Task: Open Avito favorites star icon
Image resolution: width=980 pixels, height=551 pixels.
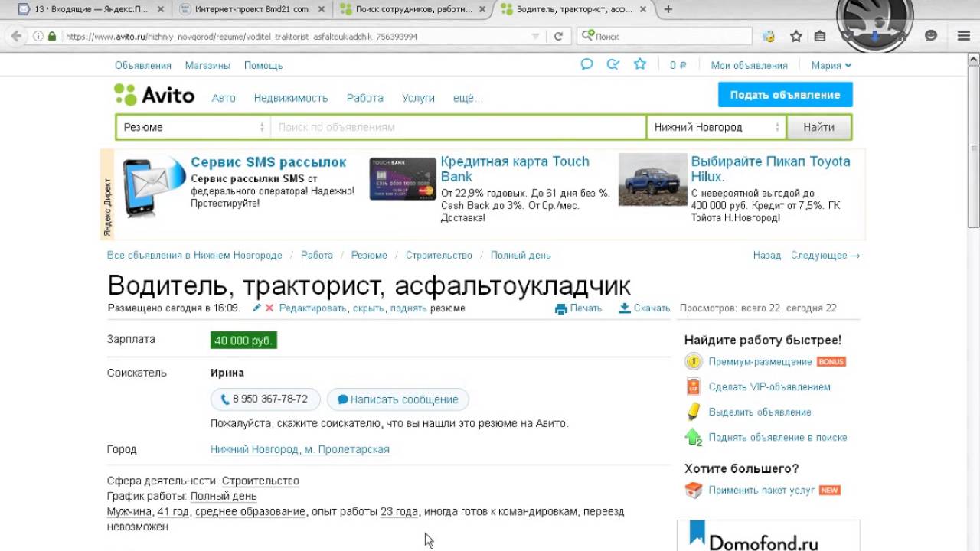Action: (x=640, y=64)
